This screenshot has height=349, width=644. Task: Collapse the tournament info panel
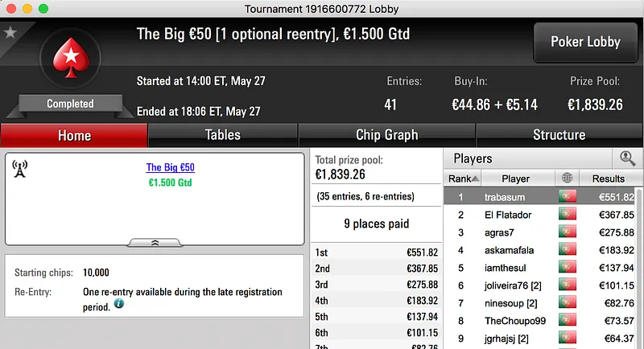155,242
